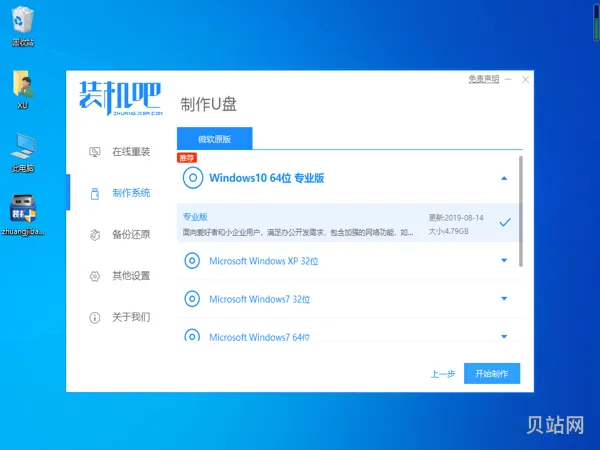Switch to the 微软原版 tab
Image resolution: width=600 pixels, height=450 pixels.
click(x=214, y=139)
